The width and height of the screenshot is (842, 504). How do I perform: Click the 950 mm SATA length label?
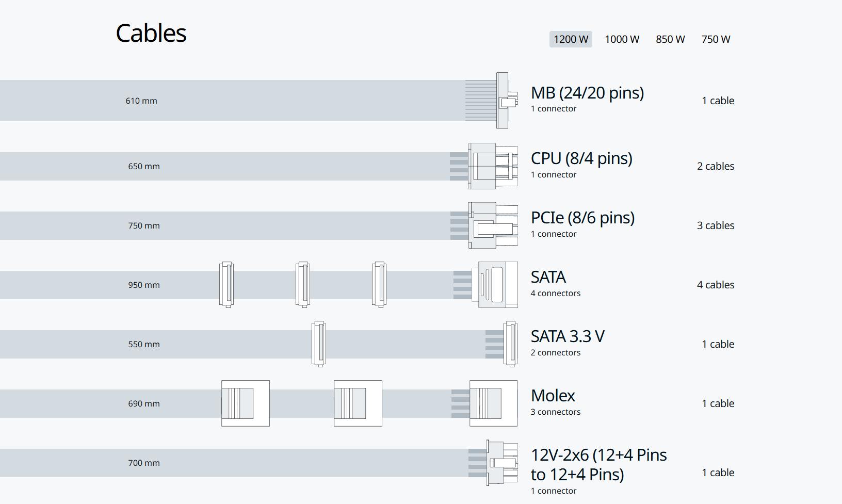pos(144,285)
